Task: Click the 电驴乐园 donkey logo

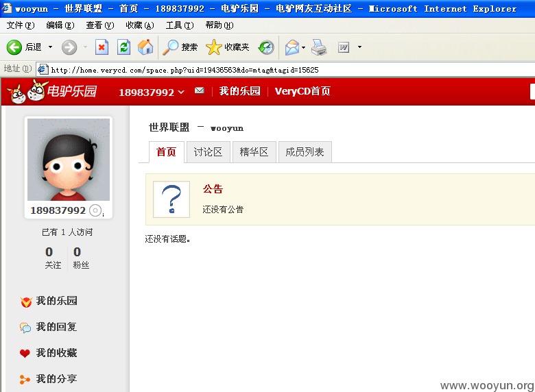Action: point(51,91)
